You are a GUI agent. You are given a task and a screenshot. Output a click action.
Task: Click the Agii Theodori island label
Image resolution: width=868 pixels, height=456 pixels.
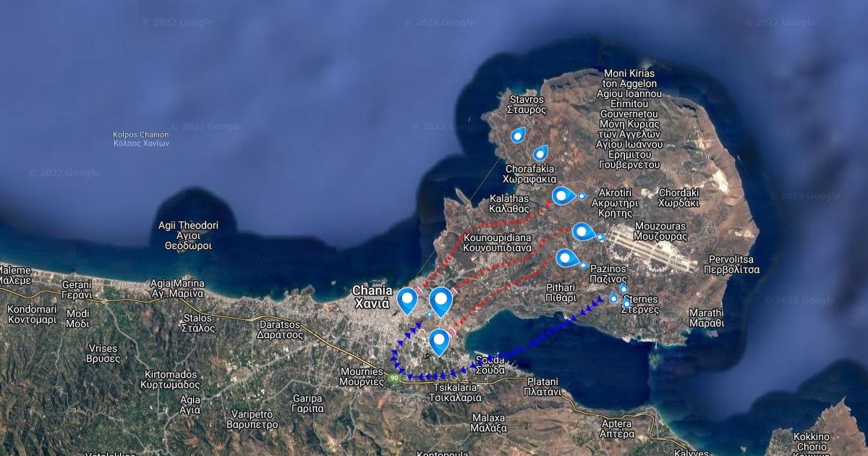[x=188, y=235]
